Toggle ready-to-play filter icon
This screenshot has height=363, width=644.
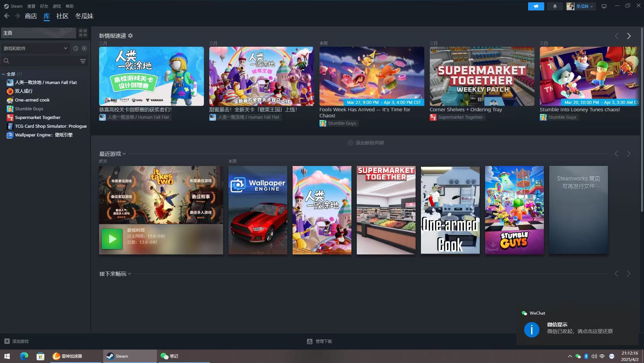(84, 48)
